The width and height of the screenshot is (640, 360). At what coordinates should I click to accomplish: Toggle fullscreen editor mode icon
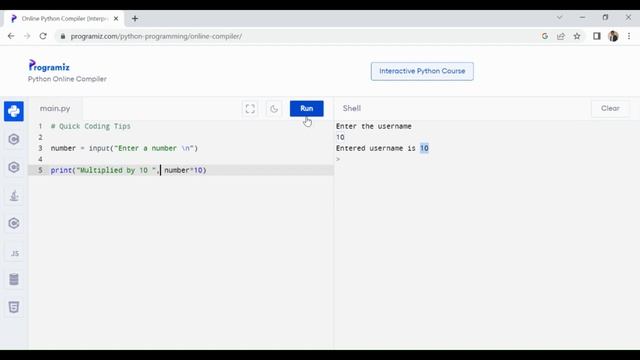click(x=250, y=109)
